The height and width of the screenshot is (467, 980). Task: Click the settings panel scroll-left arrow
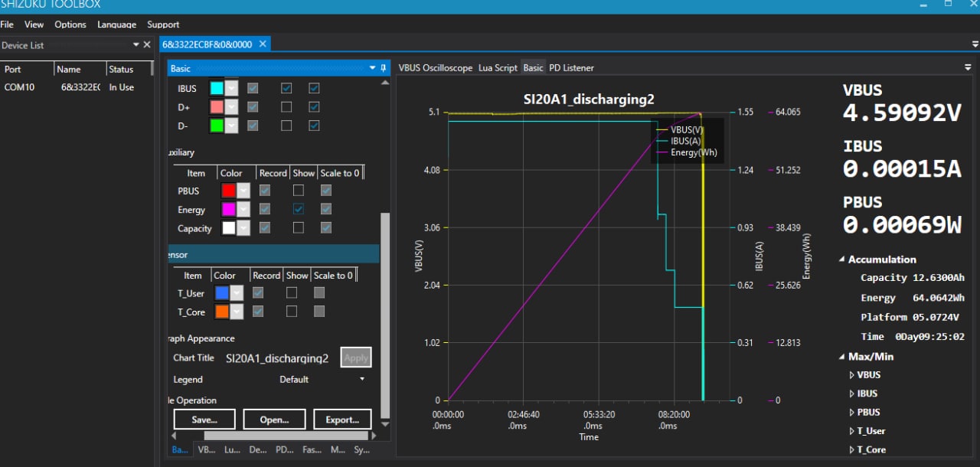coord(172,436)
